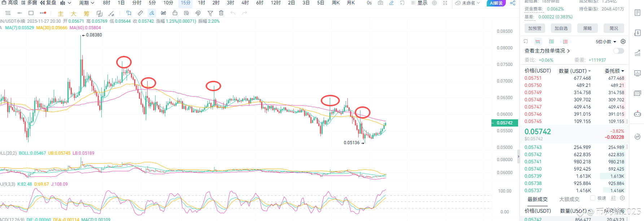Delete drawings with trash icon
The width and height of the screenshot is (644, 221).
(x=221, y=13)
